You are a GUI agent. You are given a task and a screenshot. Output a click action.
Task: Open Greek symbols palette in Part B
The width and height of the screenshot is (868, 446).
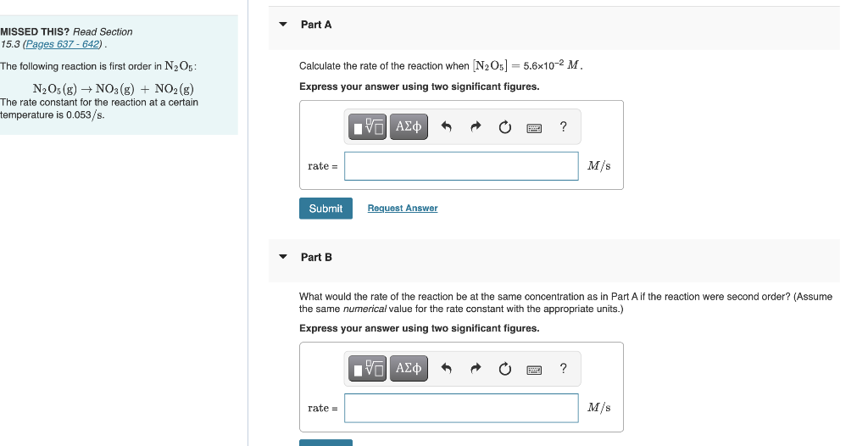(409, 369)
